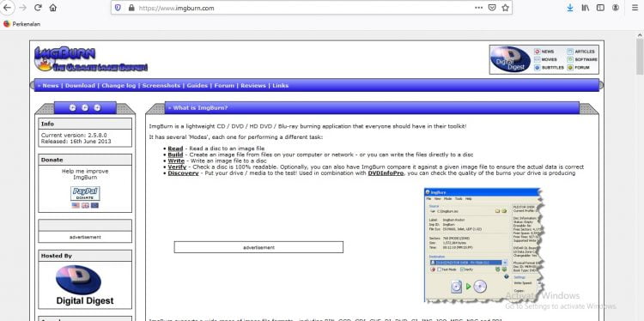This screenshot has width=644, height=321.
Task: Open the Library icon in toolbar
Action: pos(586,8)
